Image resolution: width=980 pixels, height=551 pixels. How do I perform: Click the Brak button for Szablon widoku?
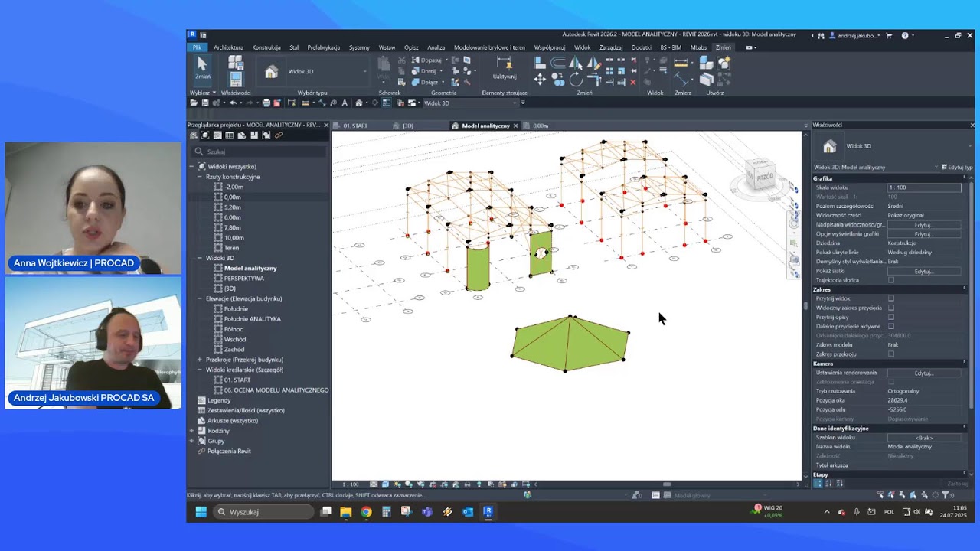point(924,437)
